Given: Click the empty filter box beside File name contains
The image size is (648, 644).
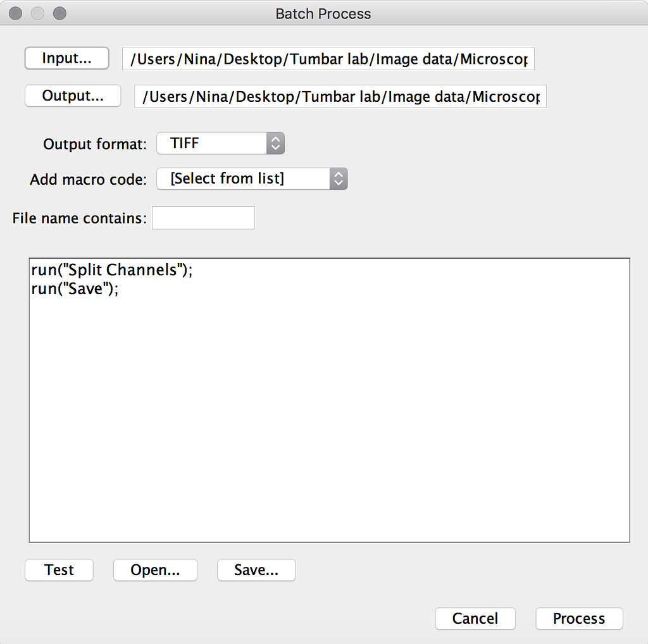Looking at the screenshot, I should [x=202, y=218].
